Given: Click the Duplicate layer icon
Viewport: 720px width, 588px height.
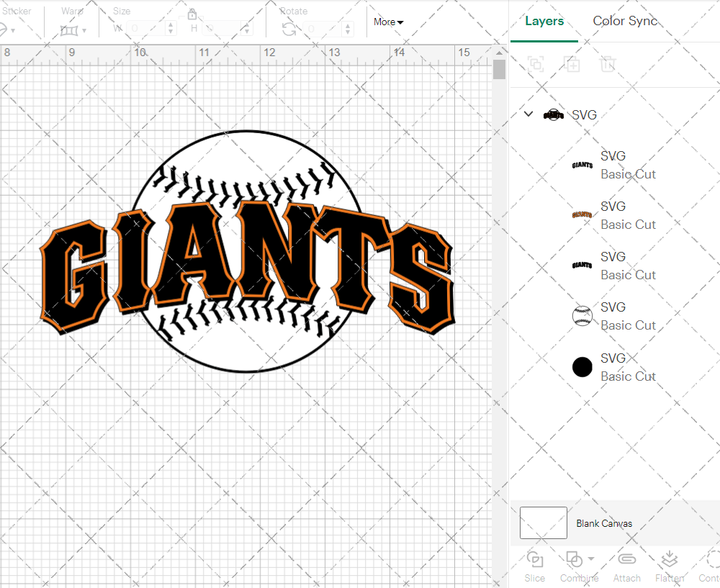Looking at the screenshot, I should tap(572, 64).
